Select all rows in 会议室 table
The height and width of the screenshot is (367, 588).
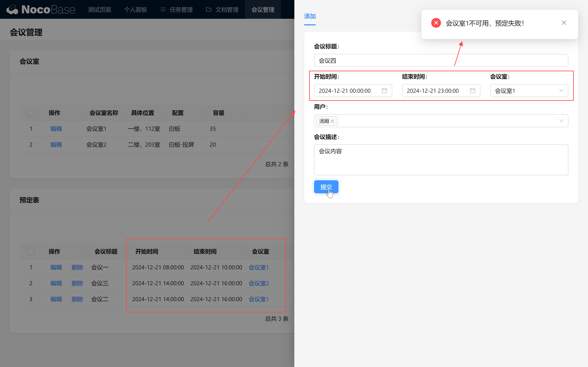pyautogui.click(x=31, y=113)
